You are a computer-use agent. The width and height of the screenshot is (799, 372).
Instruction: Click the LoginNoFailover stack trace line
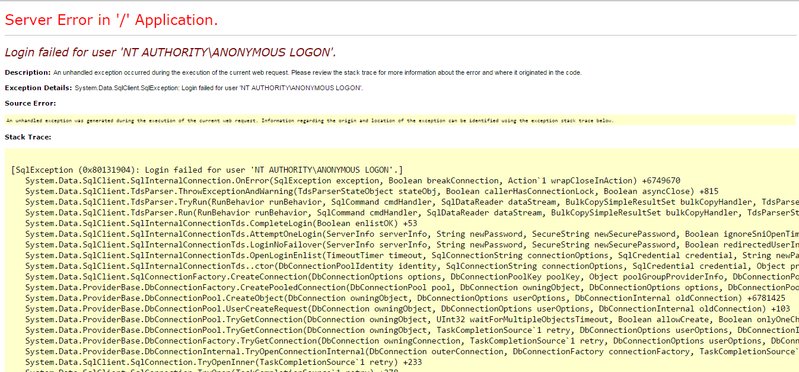point(412,245)
